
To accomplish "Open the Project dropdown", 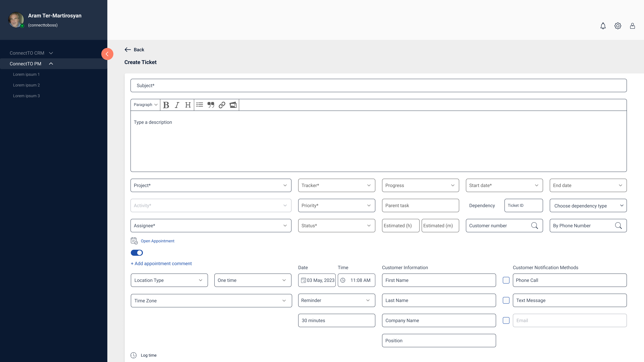I will click(211, 185).
